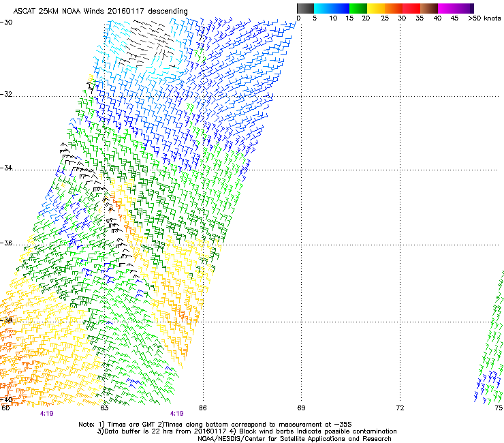The image size is (504, 443).
Task: Click the note line beginning "3)Data buffer is 22 hrs"
Action: coord(247,431)
